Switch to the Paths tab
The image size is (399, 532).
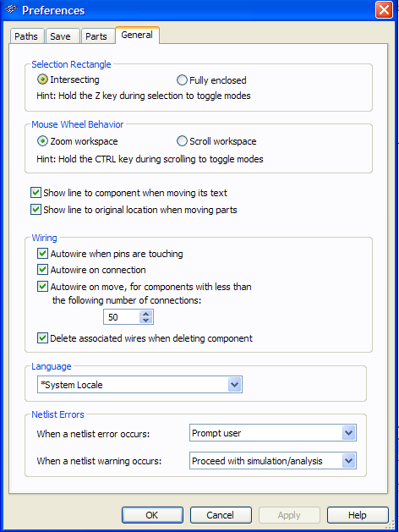(x=27, y=36)
